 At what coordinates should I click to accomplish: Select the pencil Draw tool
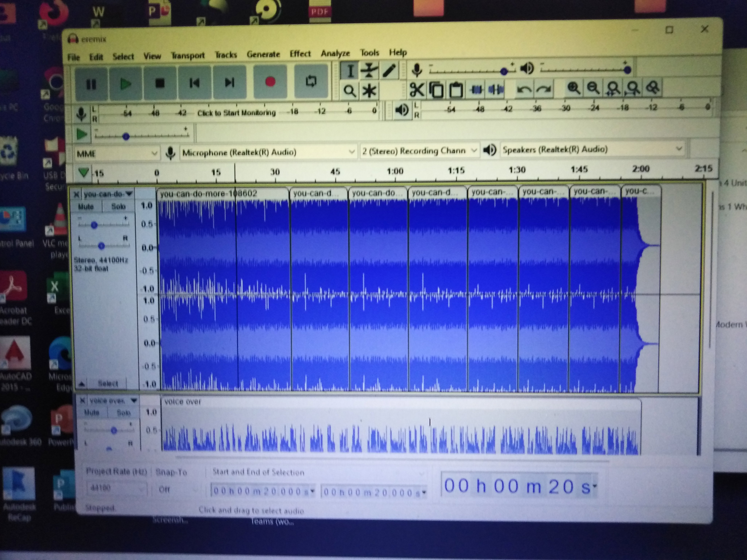click(x=389, y=71)
